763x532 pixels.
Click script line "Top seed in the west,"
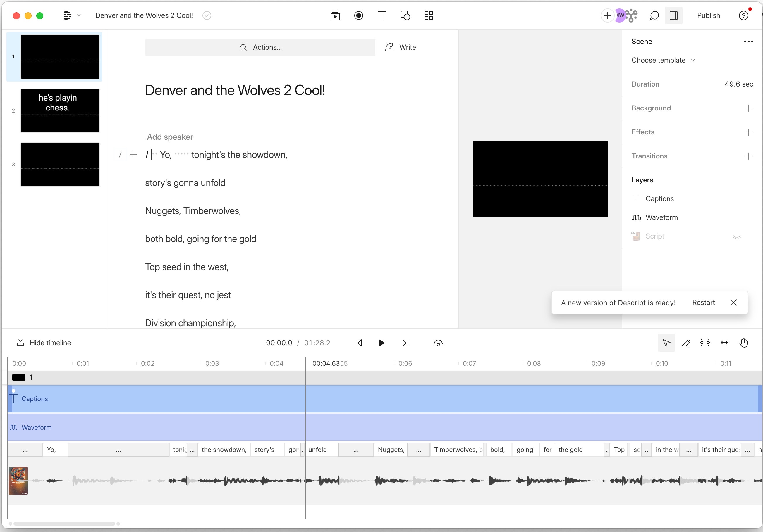(187, 267)
